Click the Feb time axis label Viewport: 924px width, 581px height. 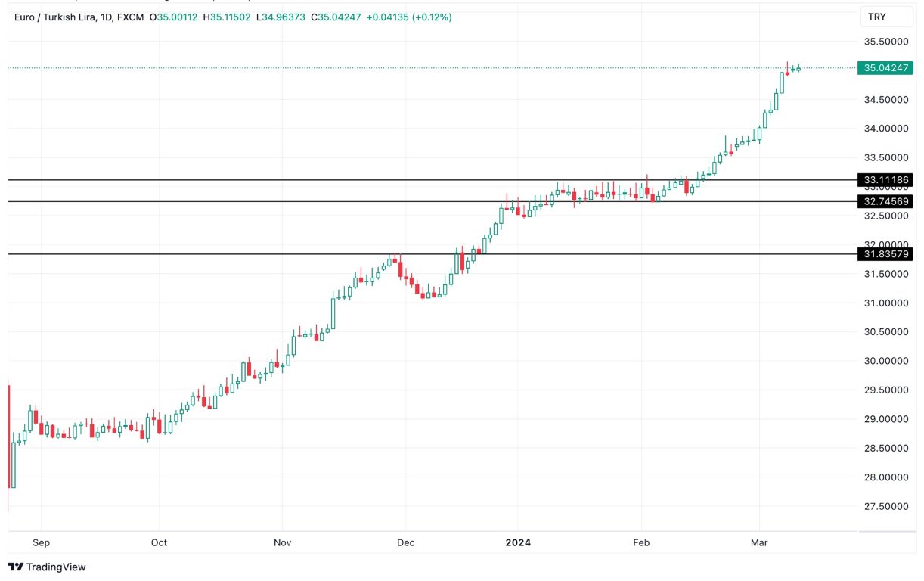(641, 542)
